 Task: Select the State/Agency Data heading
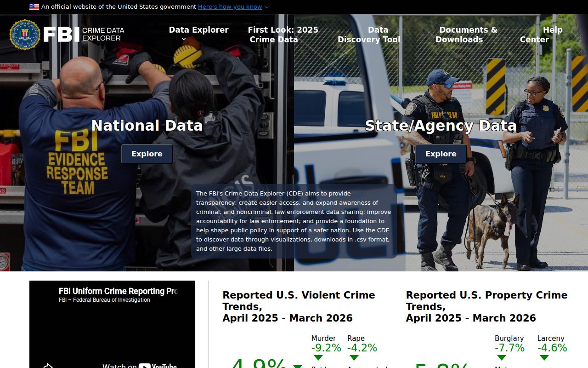[x=441, y=126]
